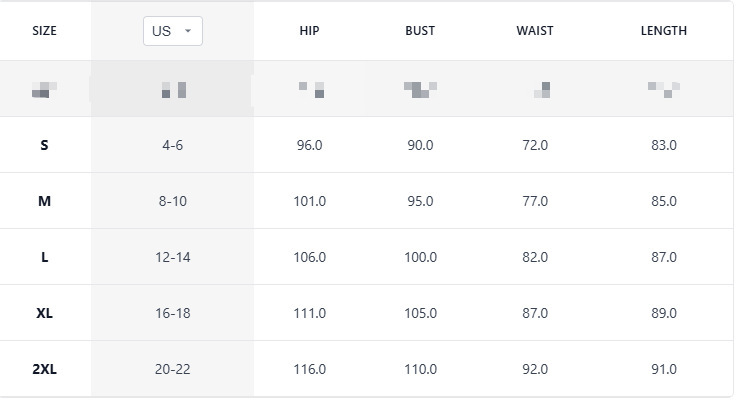
Task: Select the L size row label
Action: click(x=44, y=257)
